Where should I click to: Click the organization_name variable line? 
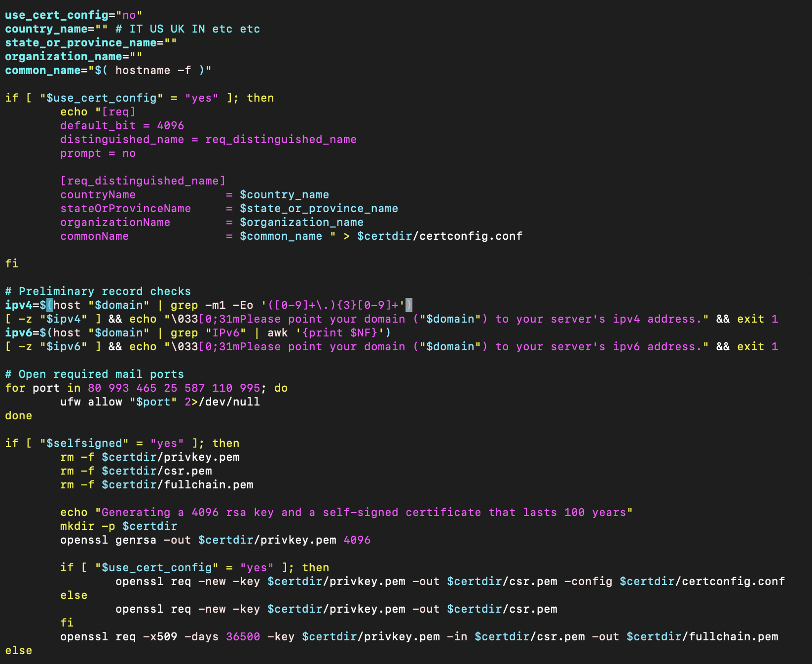[x=74, y=57]
